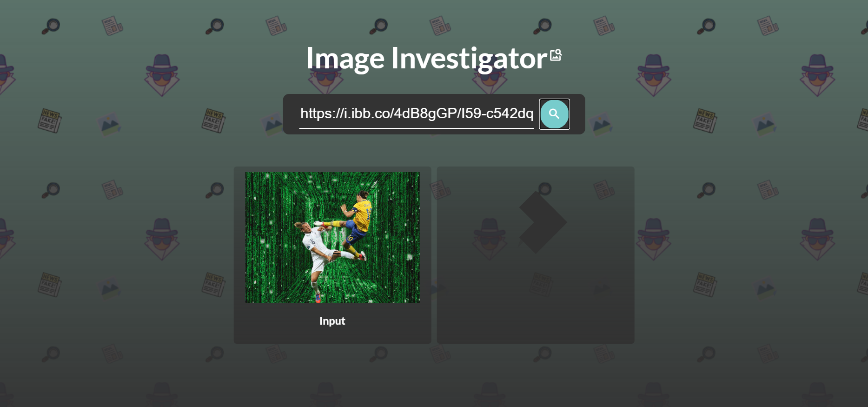
Task: Click the Fake News newspaper icon left of the search bar
Action: click(213, 120)
